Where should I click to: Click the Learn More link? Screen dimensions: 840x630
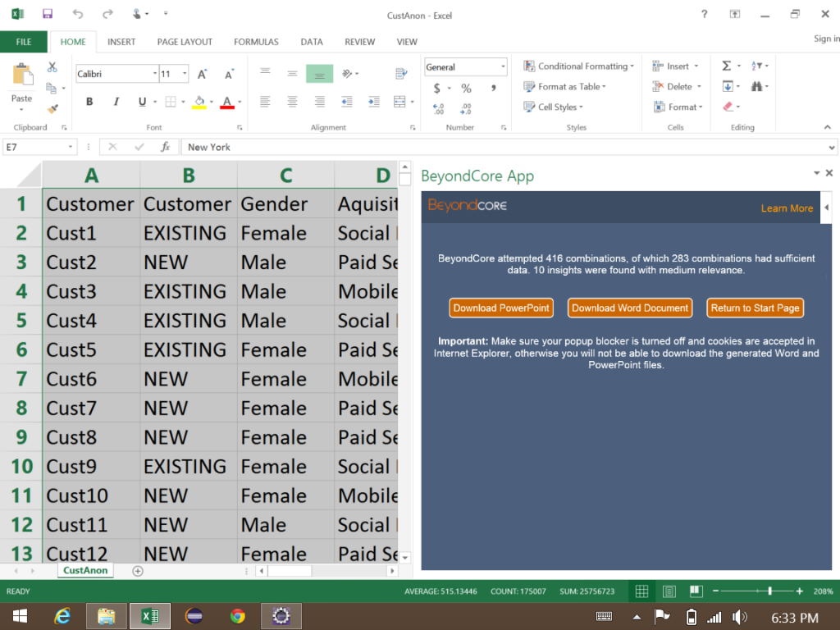(x=787, y=208)
